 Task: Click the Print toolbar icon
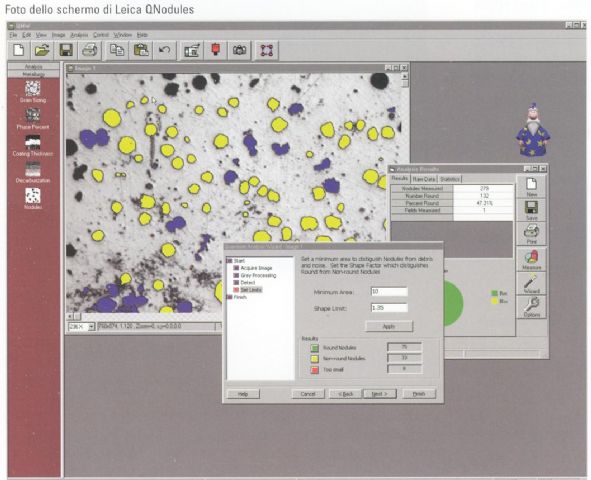click(90, 50)
